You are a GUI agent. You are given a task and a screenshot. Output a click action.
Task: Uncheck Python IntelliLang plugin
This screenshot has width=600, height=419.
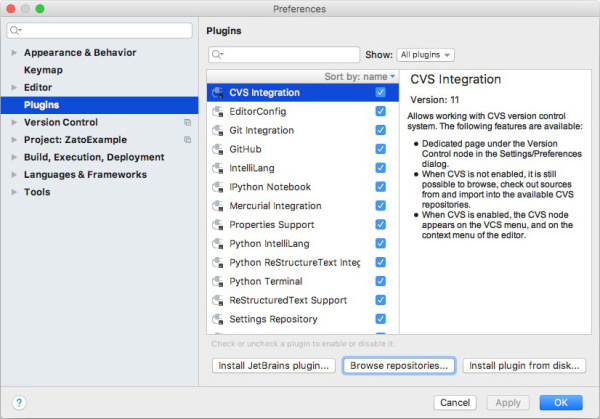[380, 243]
